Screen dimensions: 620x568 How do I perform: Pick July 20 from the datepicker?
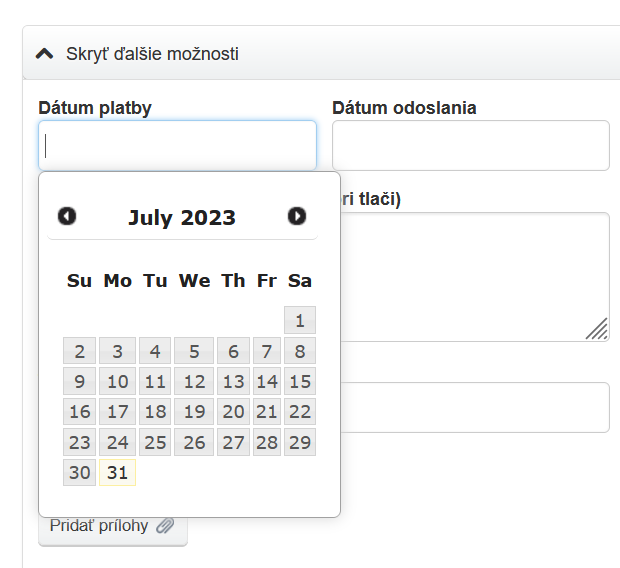coord(233,412)
